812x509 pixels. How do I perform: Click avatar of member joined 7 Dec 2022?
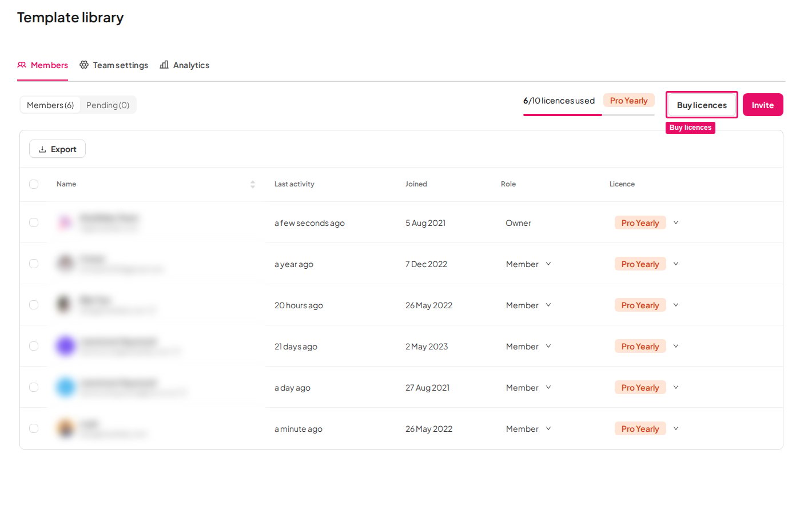66,264
